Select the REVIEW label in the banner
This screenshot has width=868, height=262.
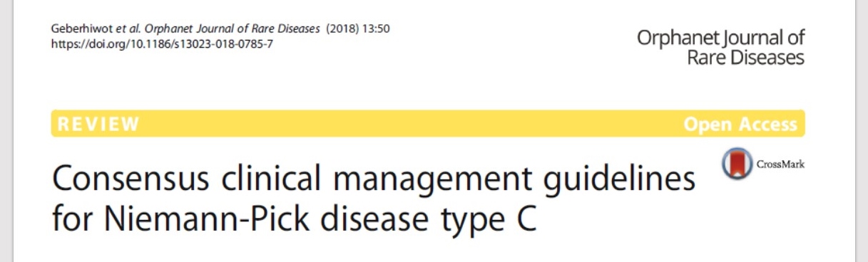coord(98,124)
